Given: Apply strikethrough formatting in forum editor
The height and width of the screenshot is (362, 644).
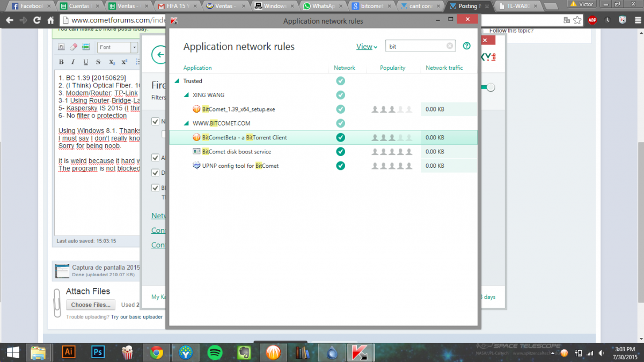Looking at the screenshot, I should pos(98,62).
